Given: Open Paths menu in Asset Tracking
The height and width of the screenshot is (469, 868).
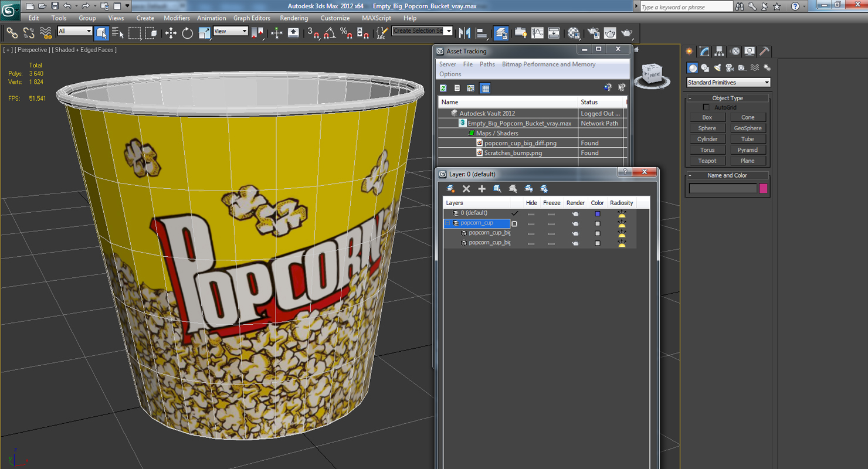Looking at the screenshot, I should [x=487, y=64].
